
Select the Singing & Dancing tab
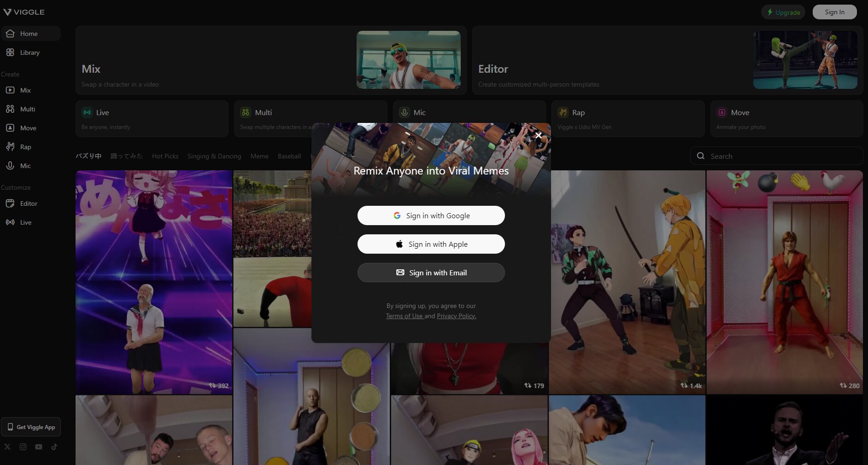(214, 156)
